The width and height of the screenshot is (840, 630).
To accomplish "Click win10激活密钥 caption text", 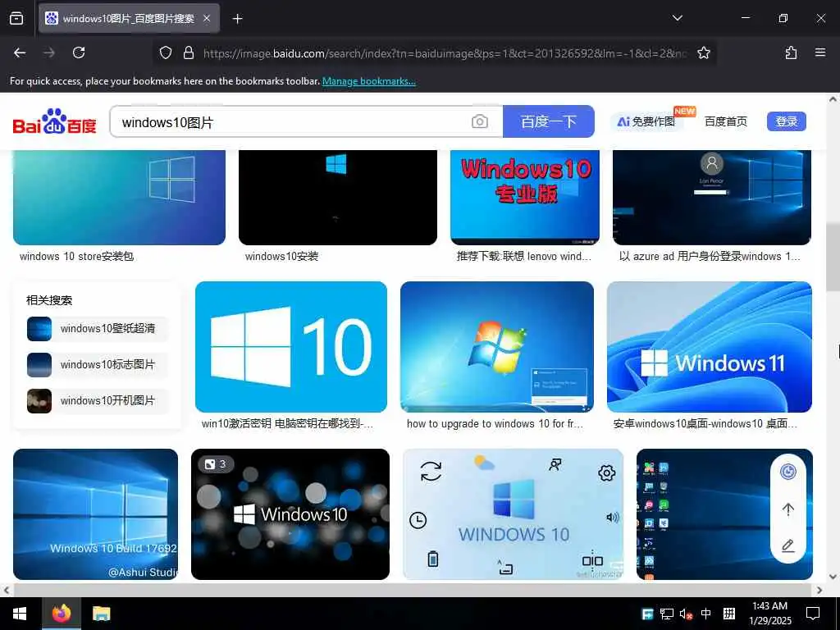I will coord(288,424).
